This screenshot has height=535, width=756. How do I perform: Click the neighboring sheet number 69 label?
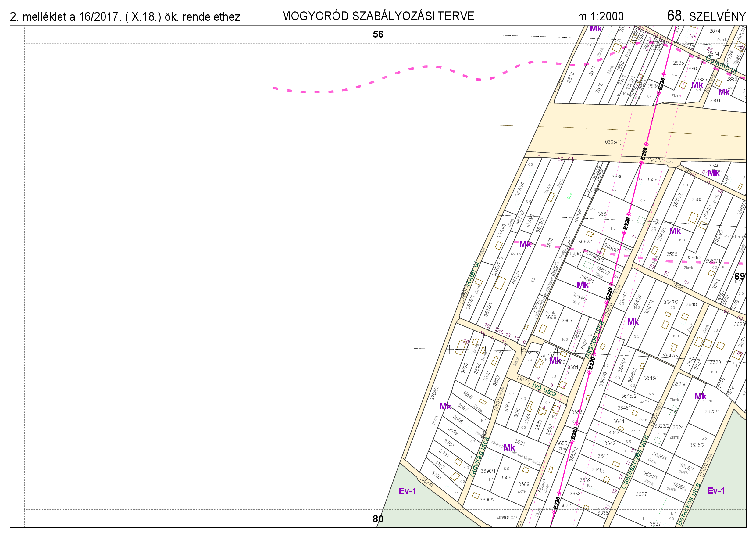pos(740,276)
